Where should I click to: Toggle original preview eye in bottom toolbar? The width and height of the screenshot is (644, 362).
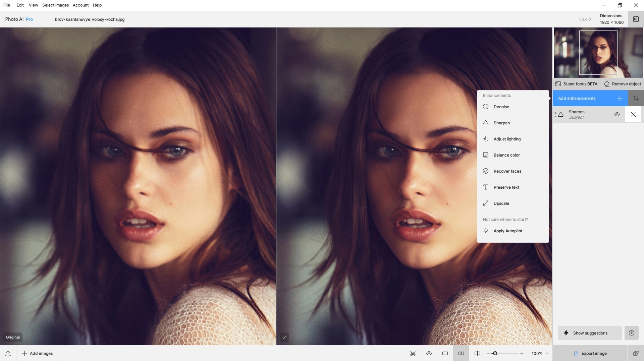pyautogui.click(x=429, y=353)
